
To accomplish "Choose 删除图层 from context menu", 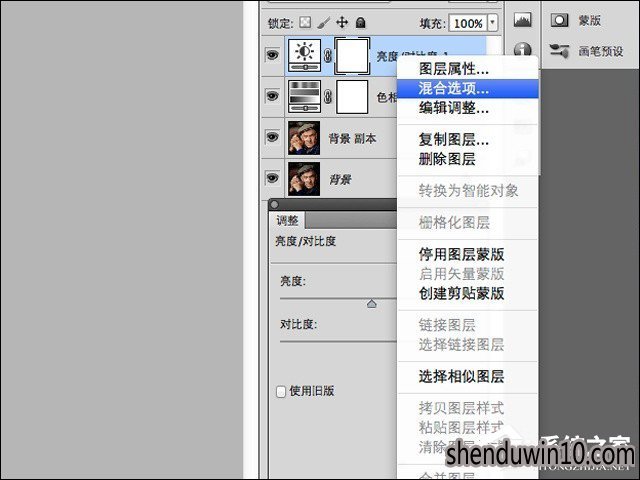I will click(x=468, y=159).
